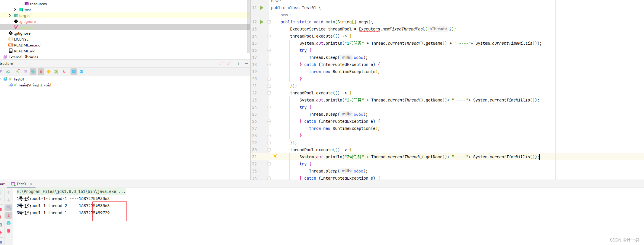Select External Libraries node

point(23,57)
